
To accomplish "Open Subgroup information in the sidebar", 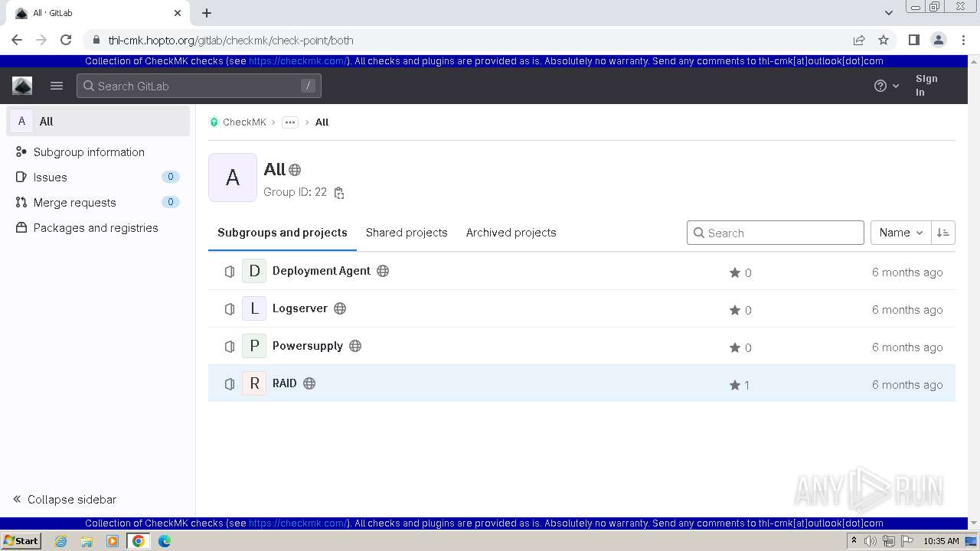I will click(x=89, y=152).
